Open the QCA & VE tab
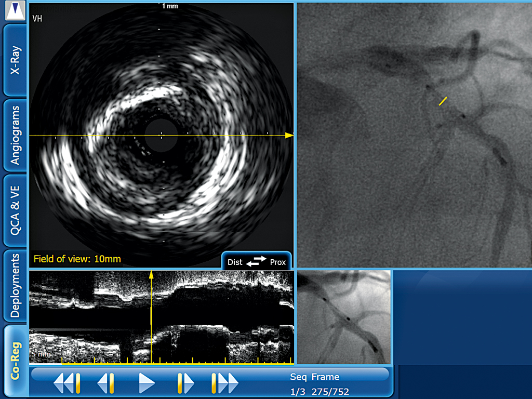Screen dimensions: 532x399 coord(15,210)
